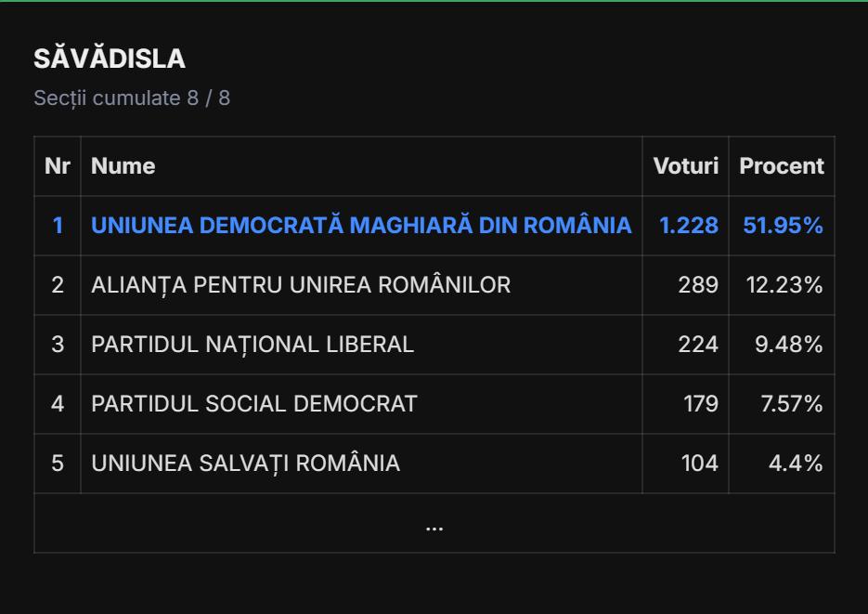This screenshot has width=868, height=614.
Task: Select Uniunea Democrată Maghiară din România row
Action: 361,226
